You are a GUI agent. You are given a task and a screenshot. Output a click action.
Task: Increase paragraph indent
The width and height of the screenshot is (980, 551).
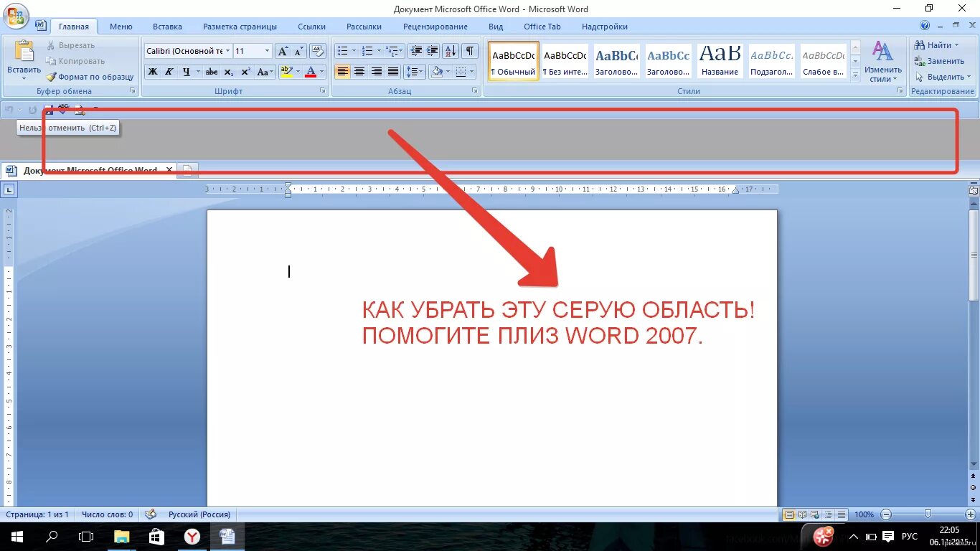433,51
